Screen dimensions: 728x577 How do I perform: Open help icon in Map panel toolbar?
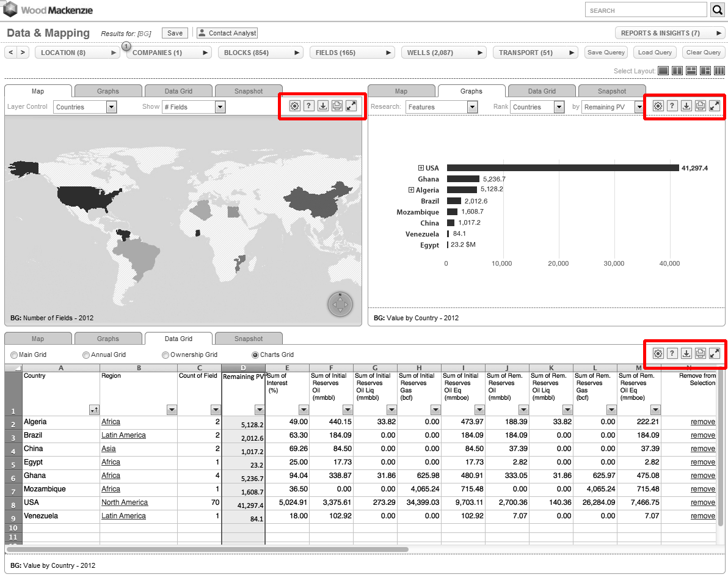tap(309, 106)
